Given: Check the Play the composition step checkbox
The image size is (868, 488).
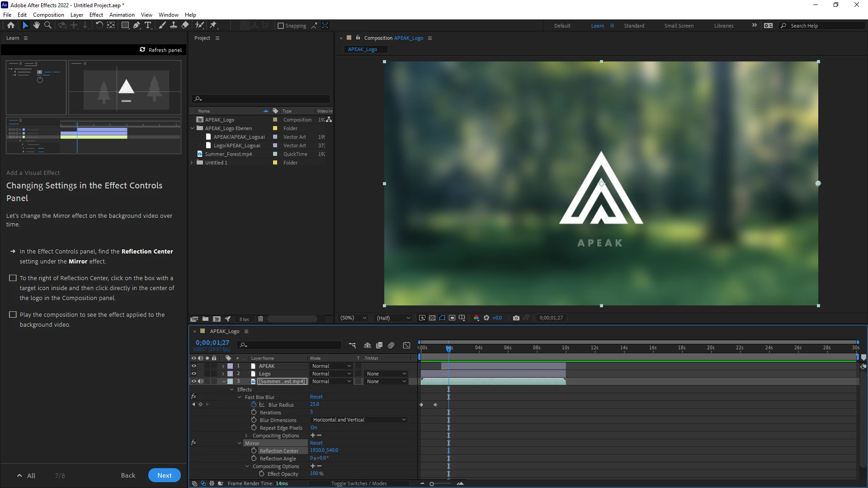Looking at the screenshot, I should 13,315.
